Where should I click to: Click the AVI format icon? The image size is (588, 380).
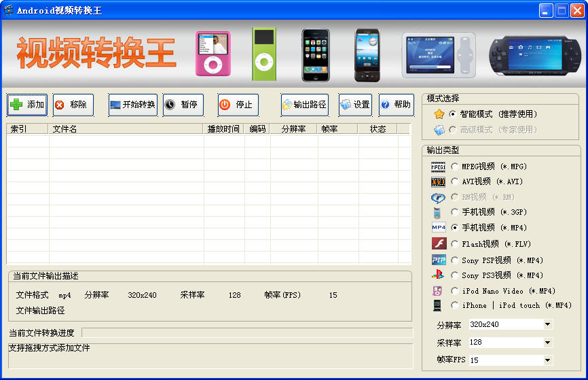click(438, 182)
